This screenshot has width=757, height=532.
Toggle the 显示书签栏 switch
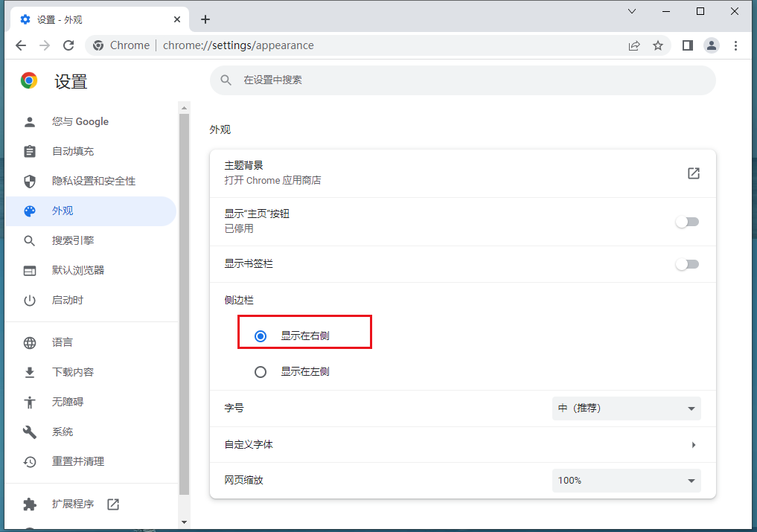pyautogui.click(x=688, y=264)
